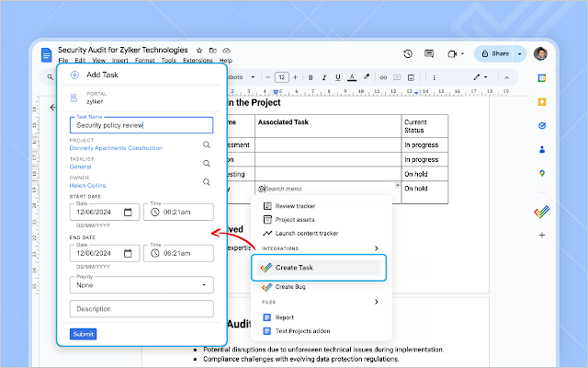
Task: Open the Insert menu
Action: [x=120, y=61]
